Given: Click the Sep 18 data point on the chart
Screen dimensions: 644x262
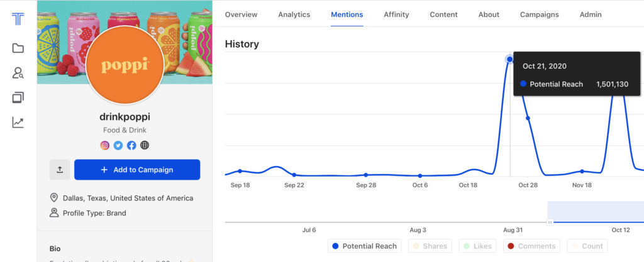Looking at the screenshot, I should tap(240, 171).
